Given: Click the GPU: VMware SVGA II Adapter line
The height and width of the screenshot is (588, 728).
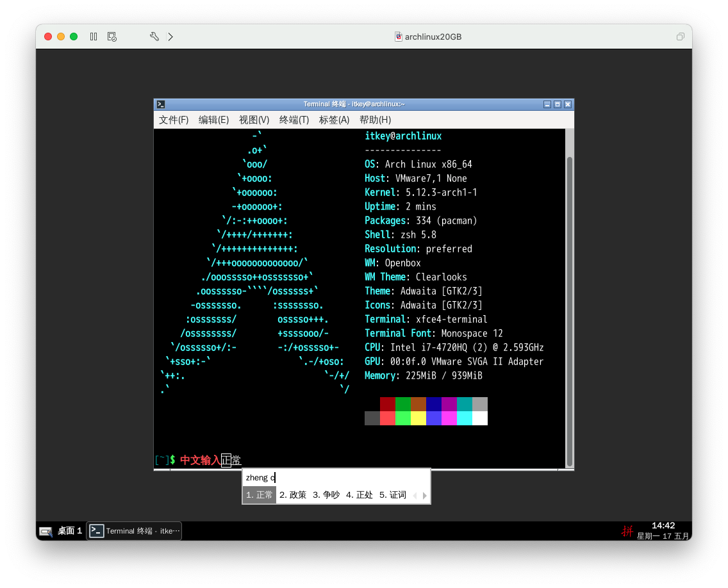Looking at the screenshot, I should pyautogui.click(x=454, y=361).
